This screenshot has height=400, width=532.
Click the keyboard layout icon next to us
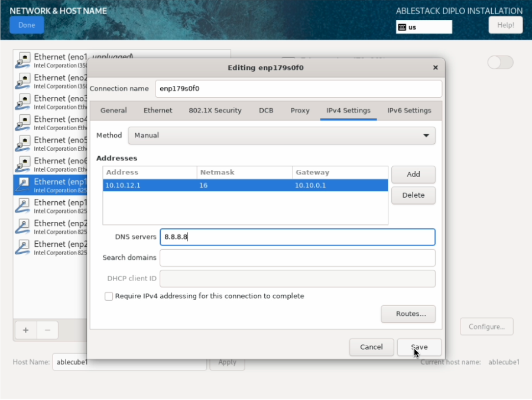tap(402, 27)
